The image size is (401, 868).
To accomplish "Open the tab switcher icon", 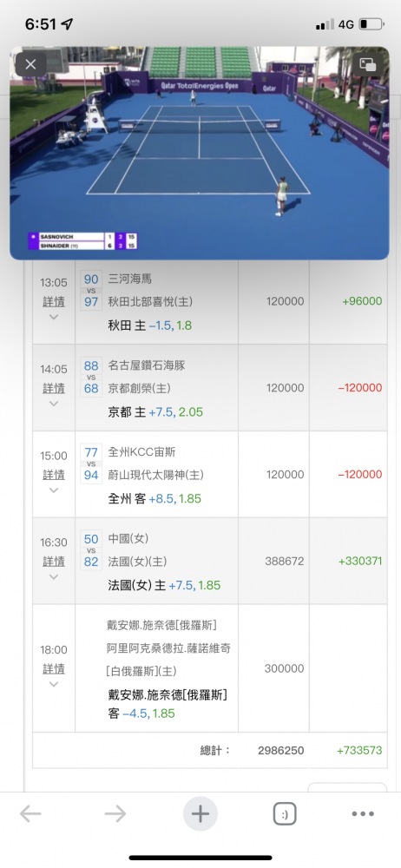I will [285, 814].
